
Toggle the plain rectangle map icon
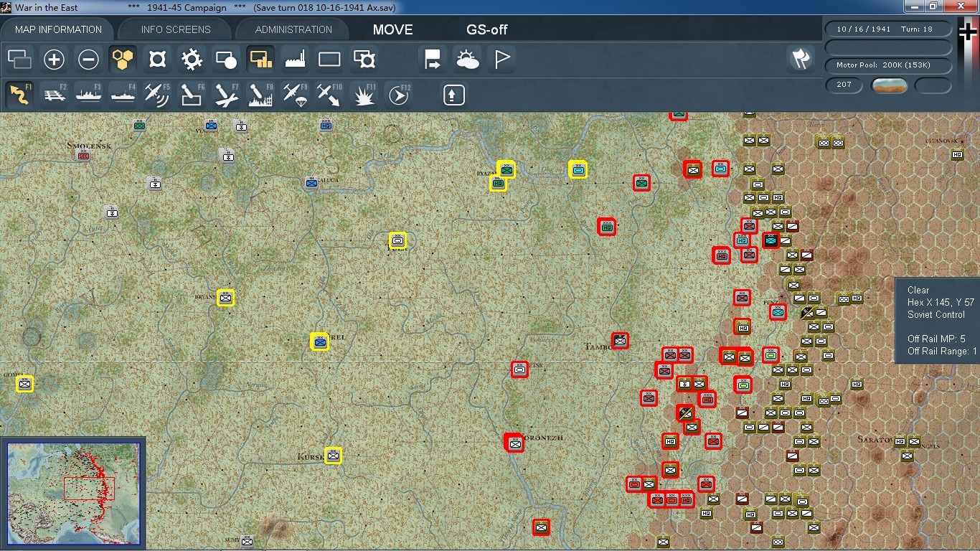(329, 60)
